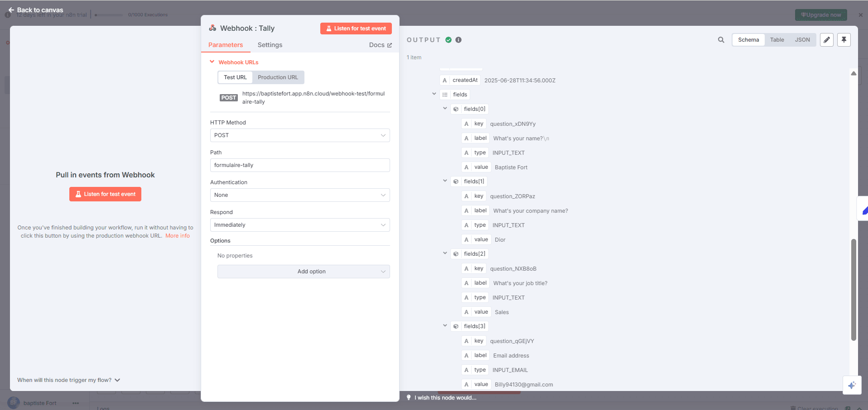Click the executions usage progress bar
The height and width of the screenshot is (410, 868).
pos(109,15)
